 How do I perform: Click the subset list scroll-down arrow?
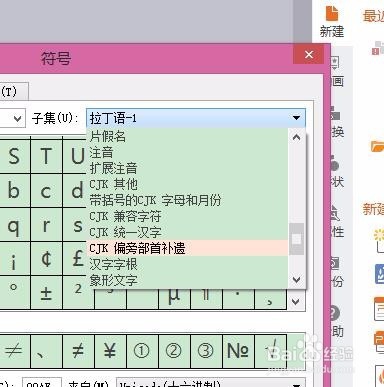click(x=296, y=280)
